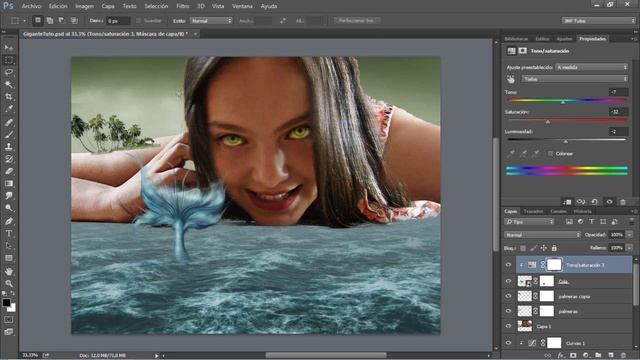Click the Tono slider handle
Screen dimensions: 640x360
pyautogui.click(x=563, y=102)
